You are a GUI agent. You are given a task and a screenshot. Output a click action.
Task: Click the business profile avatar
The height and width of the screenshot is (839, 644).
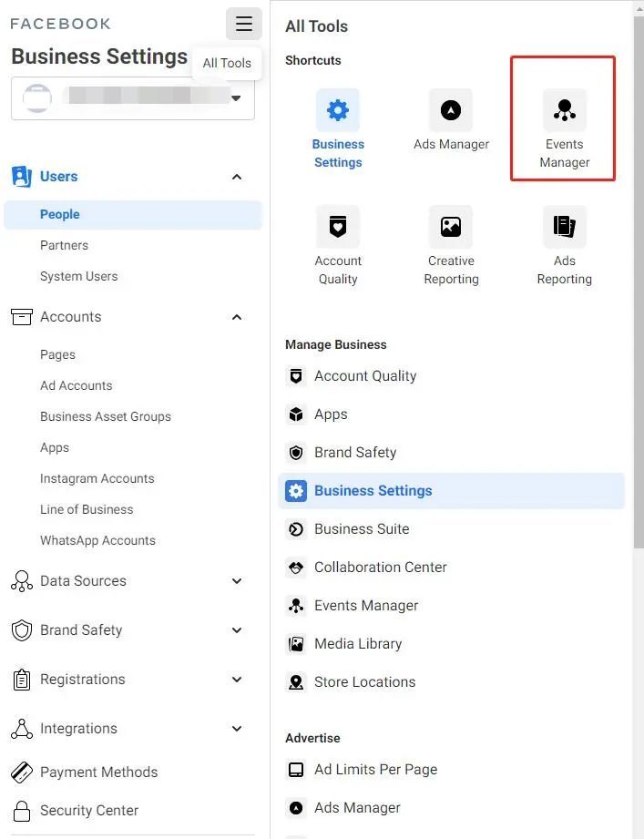(37, 98)
